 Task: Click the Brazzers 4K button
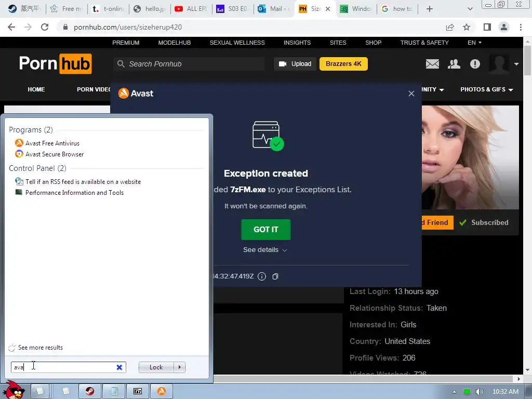343,64
